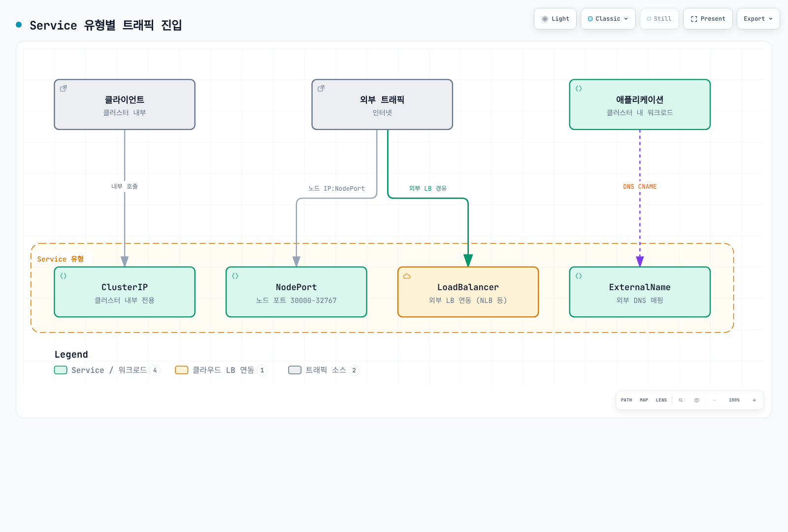Click the chevron on the Classic dropdown

pyautogui.click(x=626, y=19)
